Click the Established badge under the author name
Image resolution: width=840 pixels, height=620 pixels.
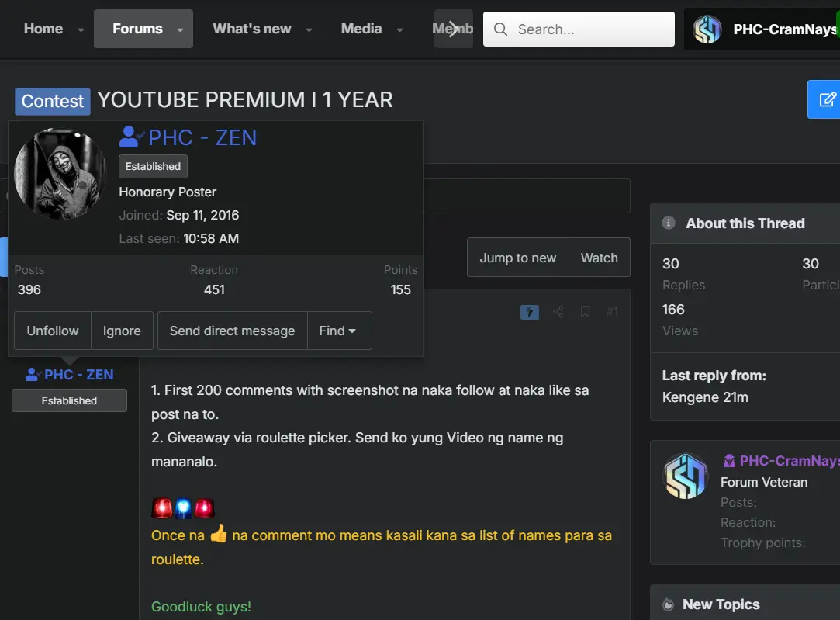tap(69, 400)
